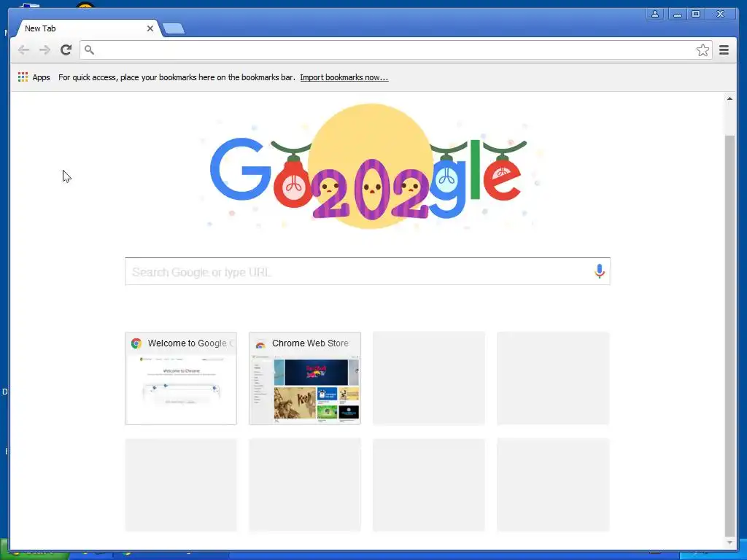Click the Import bookmarks now link
747x560 pixels.
coord(344,77)
